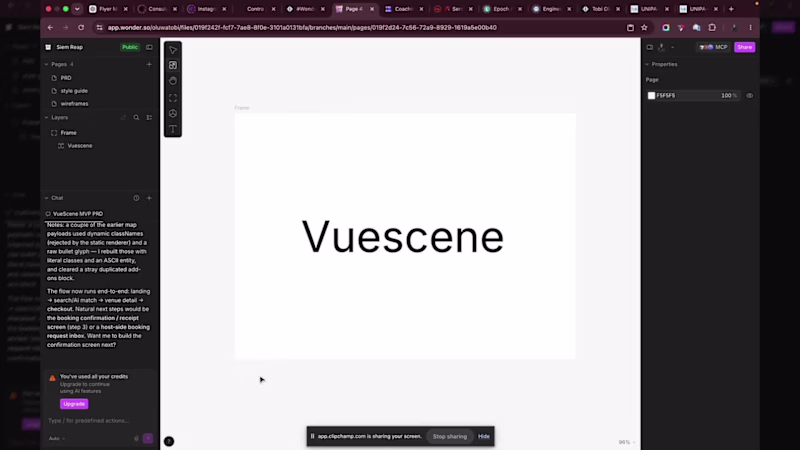The image size is (800, 450).
Task: Toggle page fill visibility eye icon
Action: pyautogui.click(x=749, y=95)
